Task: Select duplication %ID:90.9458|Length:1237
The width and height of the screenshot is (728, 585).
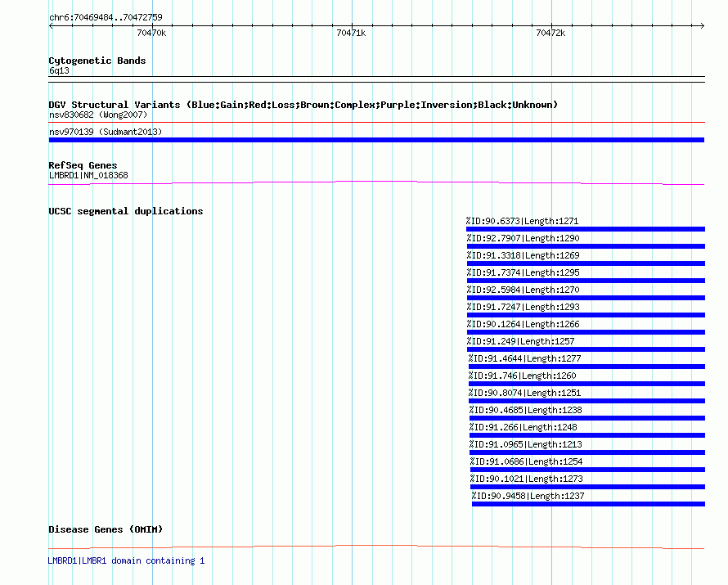Action: [528, 496]
